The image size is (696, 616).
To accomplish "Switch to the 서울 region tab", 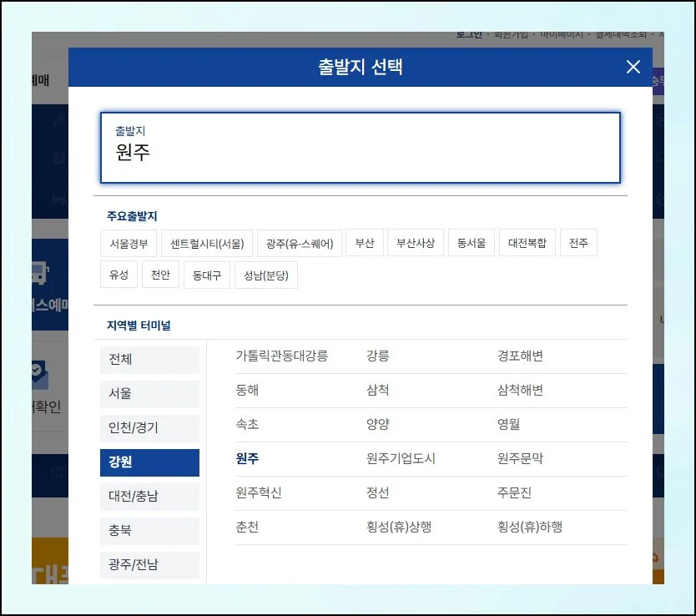I will point(149,393).
